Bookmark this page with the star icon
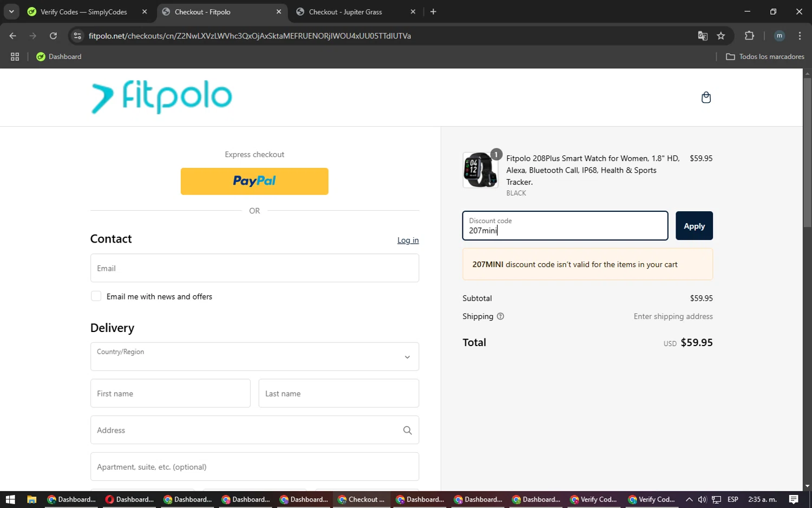The width and height of the screenshot is (812, 508). click(721, 36)
